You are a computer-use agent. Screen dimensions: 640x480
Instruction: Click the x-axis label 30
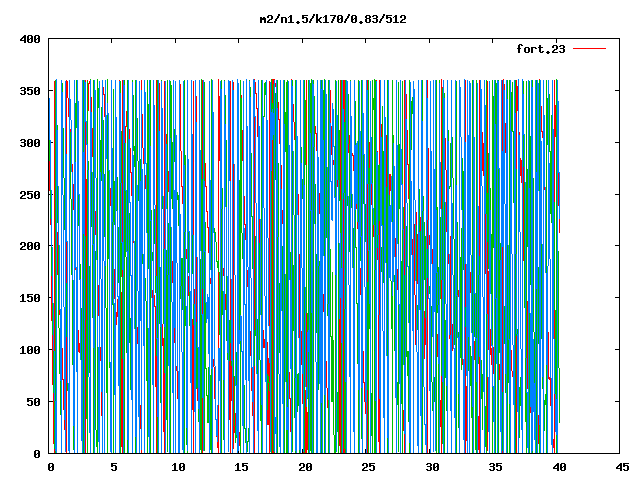[432, 467]
